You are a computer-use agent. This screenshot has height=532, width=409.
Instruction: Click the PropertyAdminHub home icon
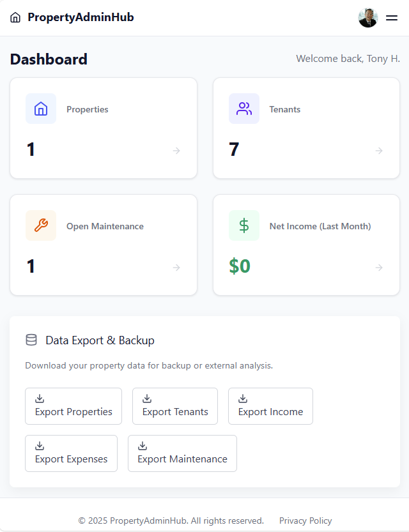point(15,17)
